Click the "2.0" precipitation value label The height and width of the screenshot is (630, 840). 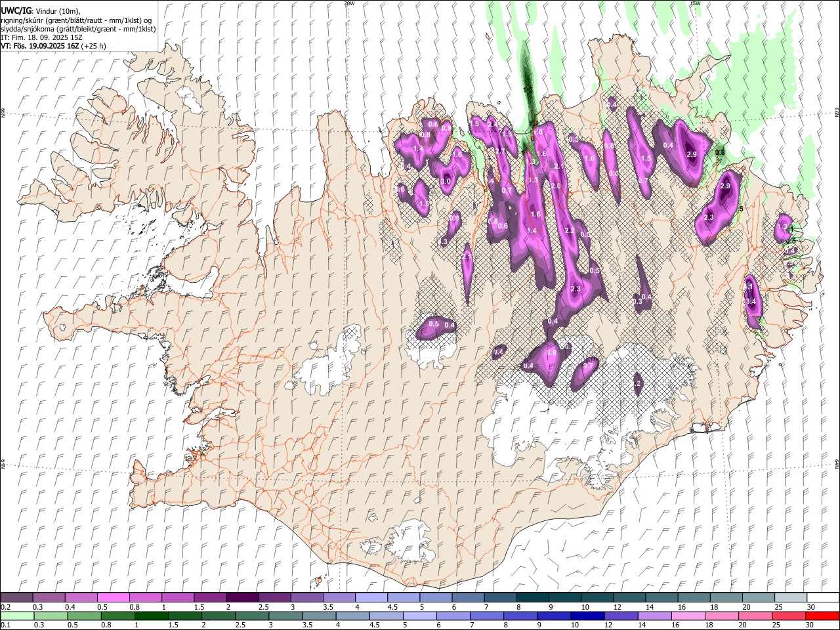click(x=556, y=186)
